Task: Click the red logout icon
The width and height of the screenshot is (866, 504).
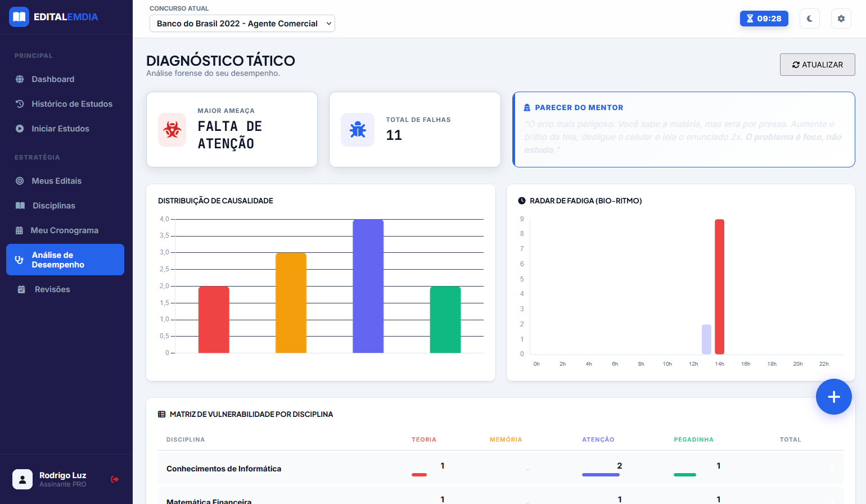Action: pos(115,479)
